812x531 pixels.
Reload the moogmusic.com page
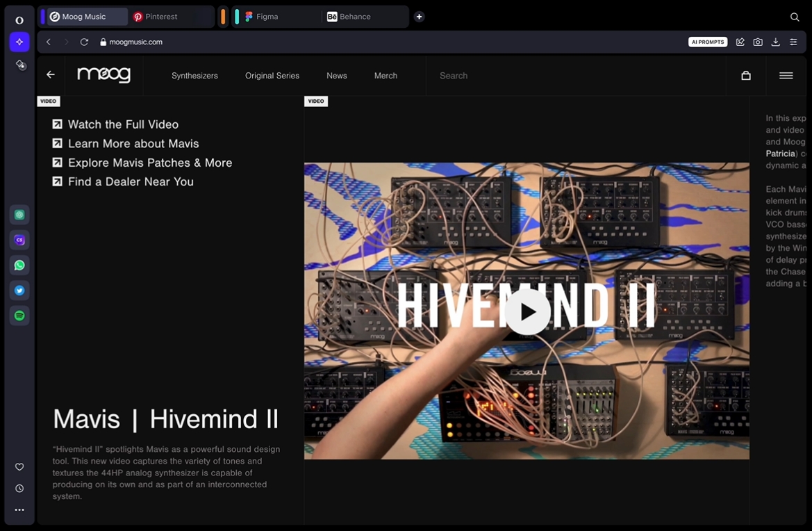point(84,42)
